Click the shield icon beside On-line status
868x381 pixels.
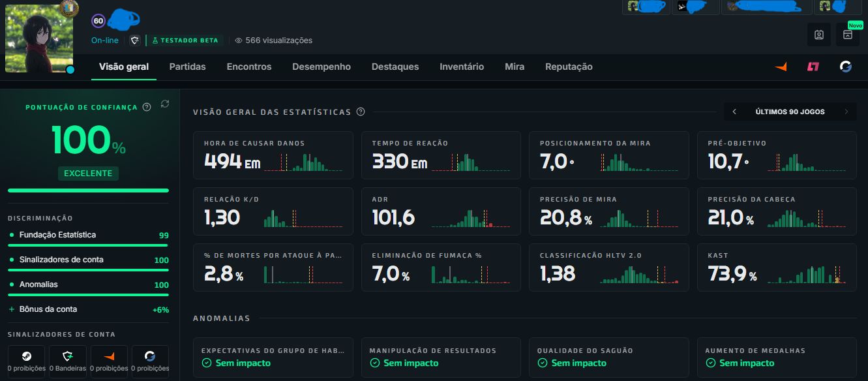pyautogui.click(x=134, y=40)
